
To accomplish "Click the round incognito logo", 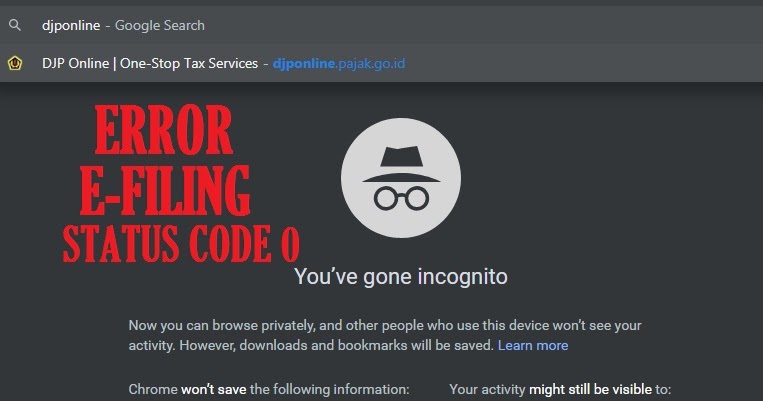I will tap(401, 178).
